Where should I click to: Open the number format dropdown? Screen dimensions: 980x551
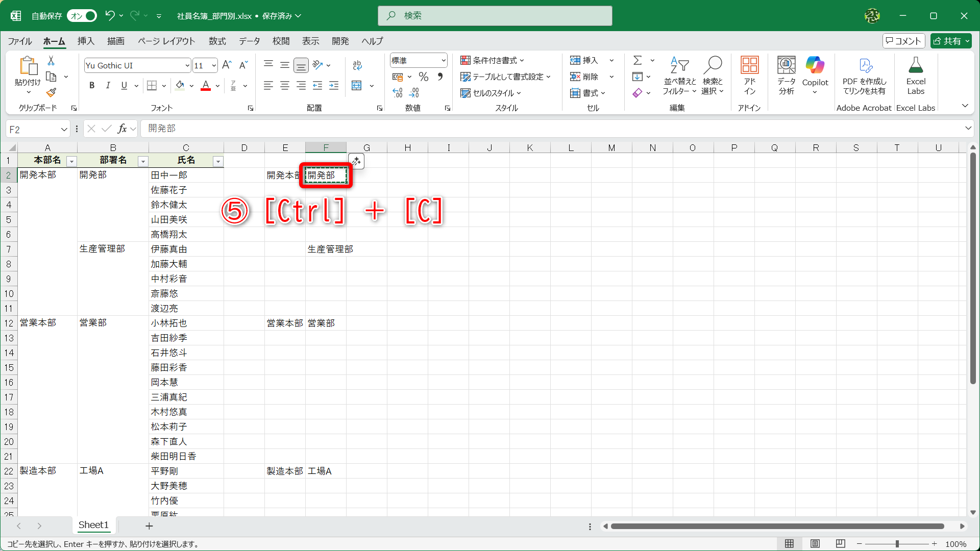pyautogui.click(x=443, y=61)
